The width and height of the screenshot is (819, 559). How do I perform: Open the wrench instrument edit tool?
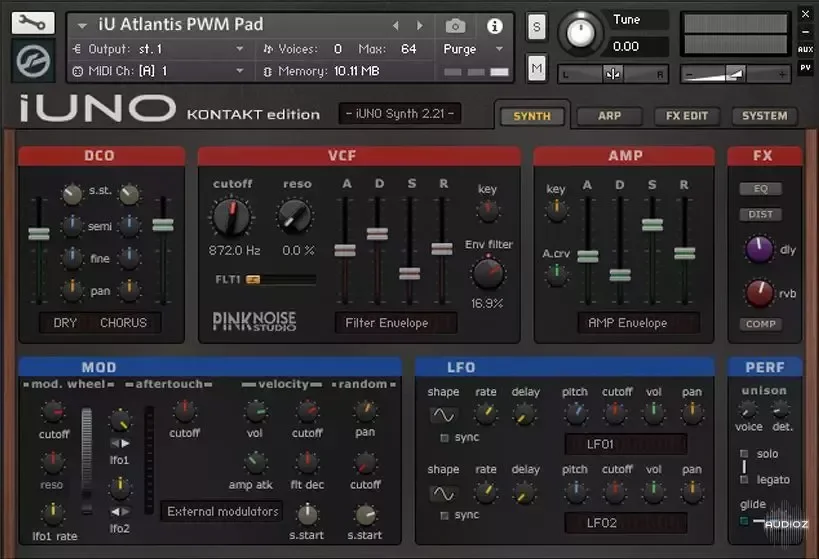tap(33, 24)
